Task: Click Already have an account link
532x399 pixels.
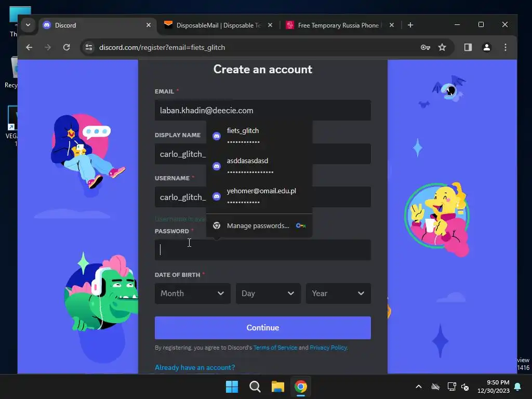Action: pos(195,367)
